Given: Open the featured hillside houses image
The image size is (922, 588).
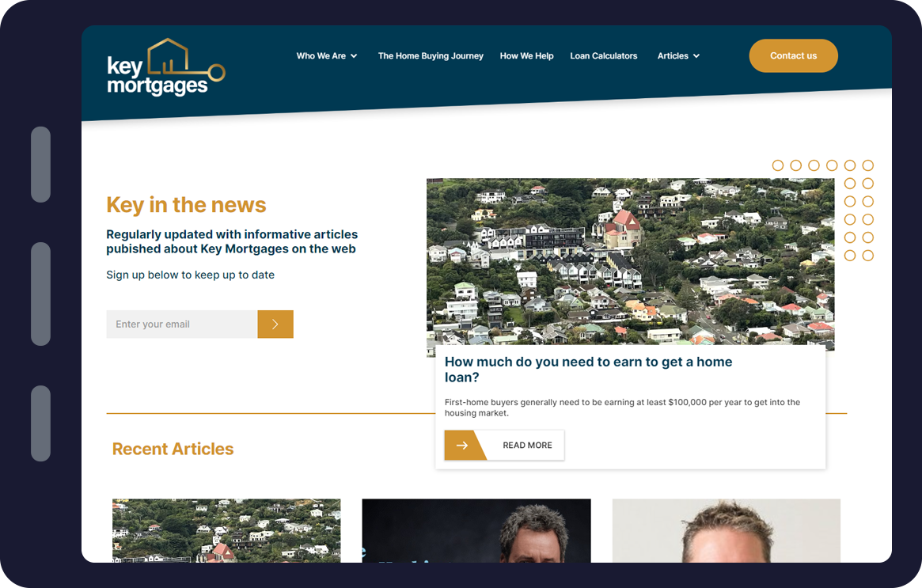Looking at the screenshot, I should point(630,261).
